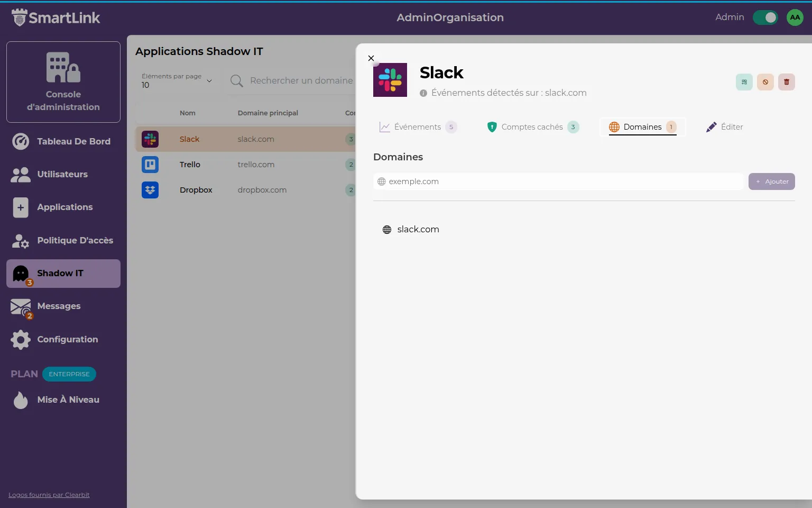812x508 pixels.
Task: Open the Logos fournis par Clearbit link
Action: click(49, 494)
